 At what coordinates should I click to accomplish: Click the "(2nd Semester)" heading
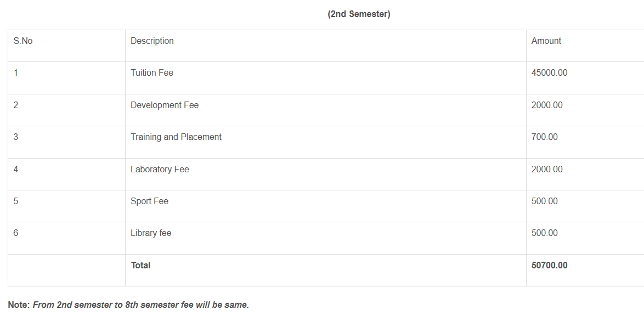click(359, 14)
